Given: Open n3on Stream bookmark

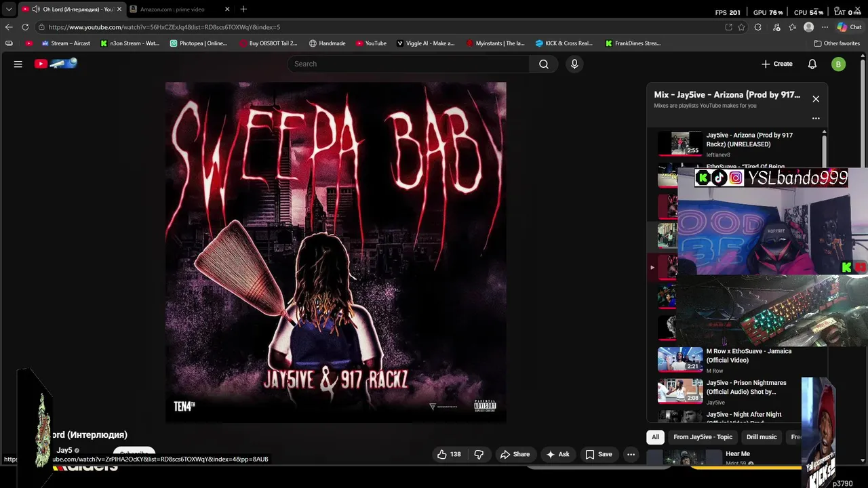Looking at the screenshot, I should coord(130,43).
